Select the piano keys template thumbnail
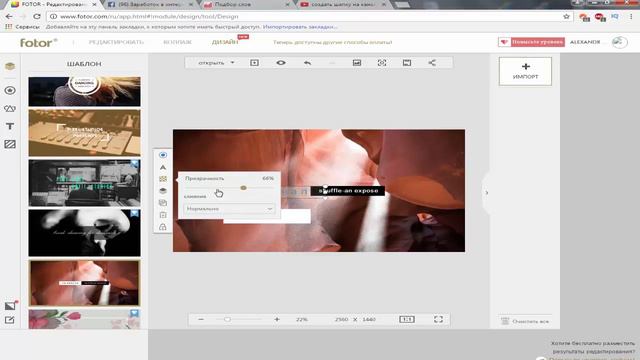The image size is (640, 360). tap(84, 133)
